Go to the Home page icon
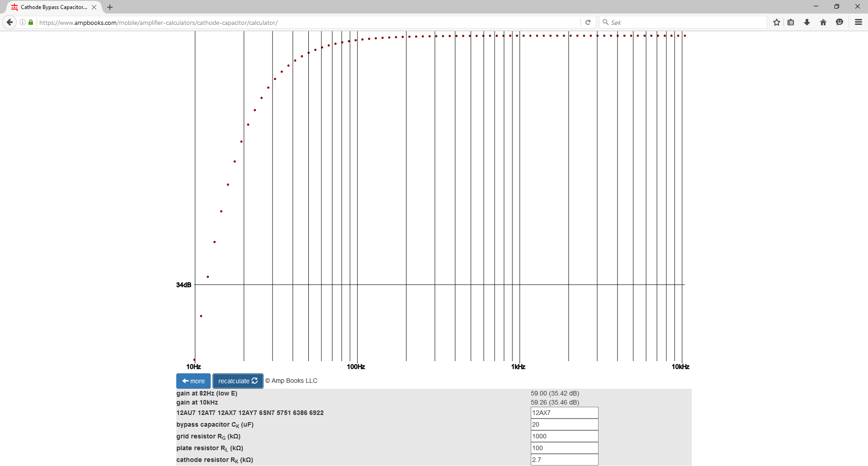 click(823, 22)
